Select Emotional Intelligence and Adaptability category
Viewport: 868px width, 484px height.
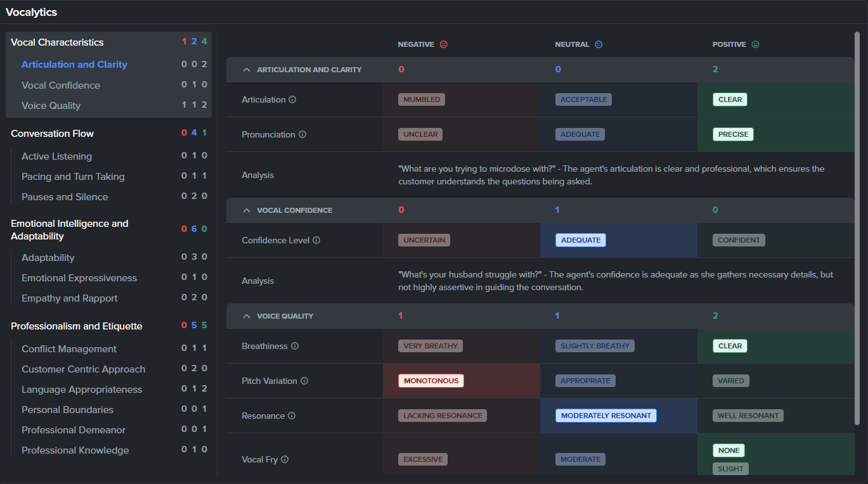tap(70, 230)
